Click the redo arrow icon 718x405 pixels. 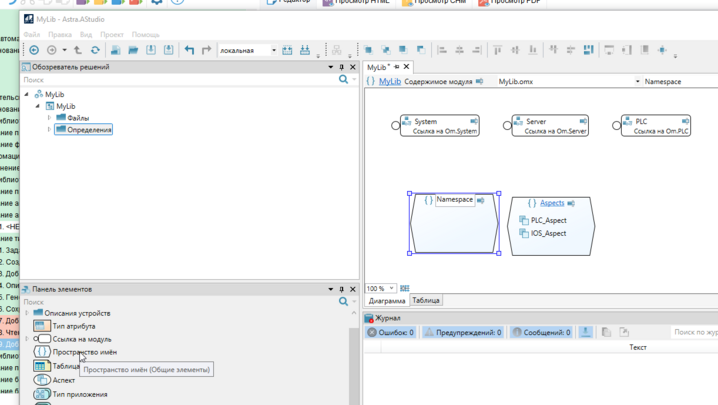pos(207,50)
